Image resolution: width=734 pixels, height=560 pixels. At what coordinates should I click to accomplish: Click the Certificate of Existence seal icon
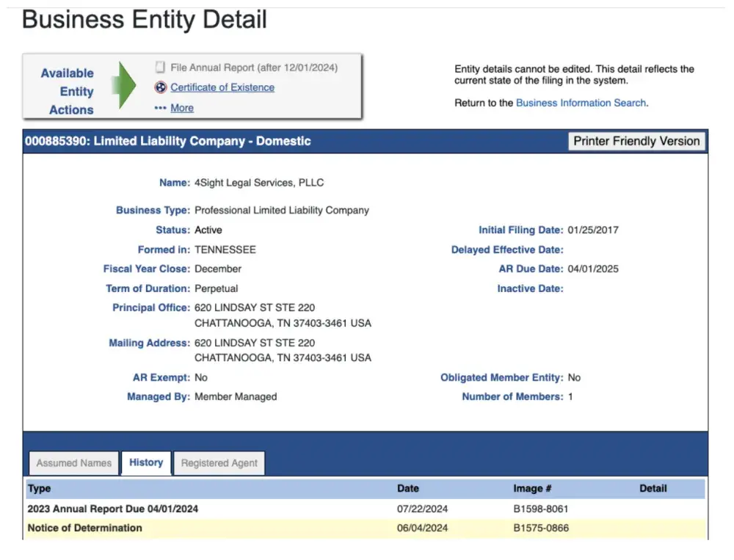(160, 87)
